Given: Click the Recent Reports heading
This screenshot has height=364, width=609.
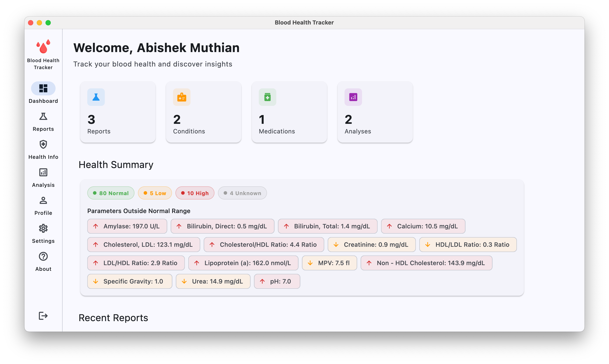Looking at the screenshot, I should 113,318.
